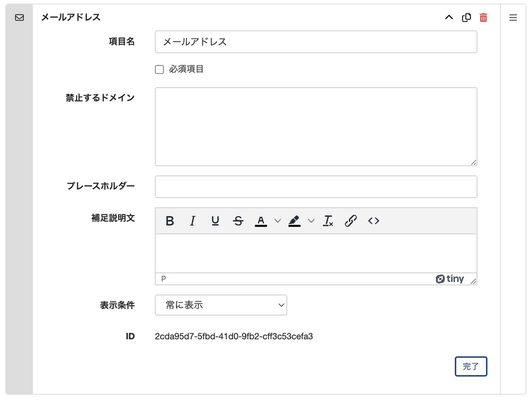Apply Strikethrough text formatting
This screenshot has height=400, width=532.
pos(238,221)
